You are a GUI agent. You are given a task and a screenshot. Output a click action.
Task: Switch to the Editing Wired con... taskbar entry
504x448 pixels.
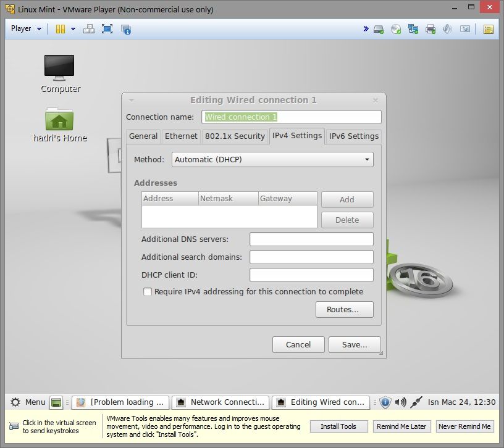321,402
